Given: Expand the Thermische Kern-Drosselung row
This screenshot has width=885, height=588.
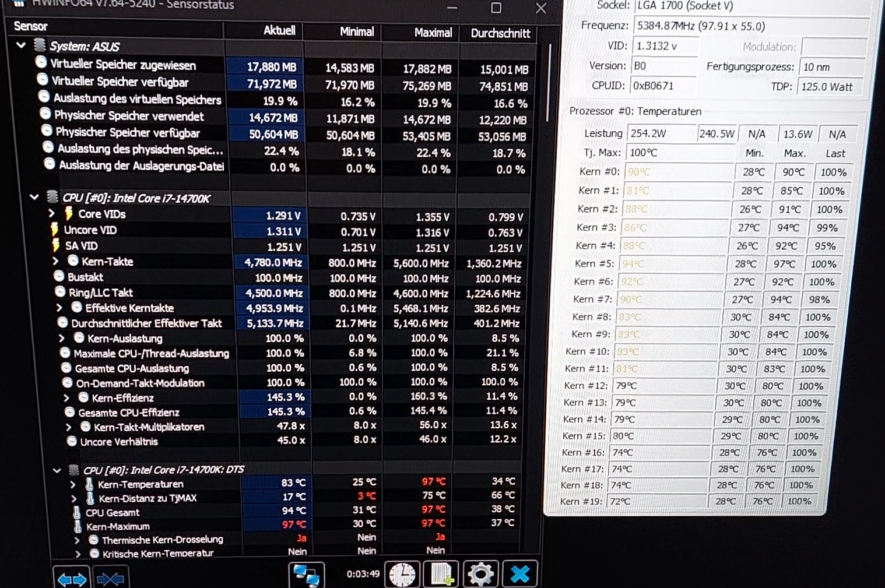Looking at the screenshot, I should pos(77,540).
